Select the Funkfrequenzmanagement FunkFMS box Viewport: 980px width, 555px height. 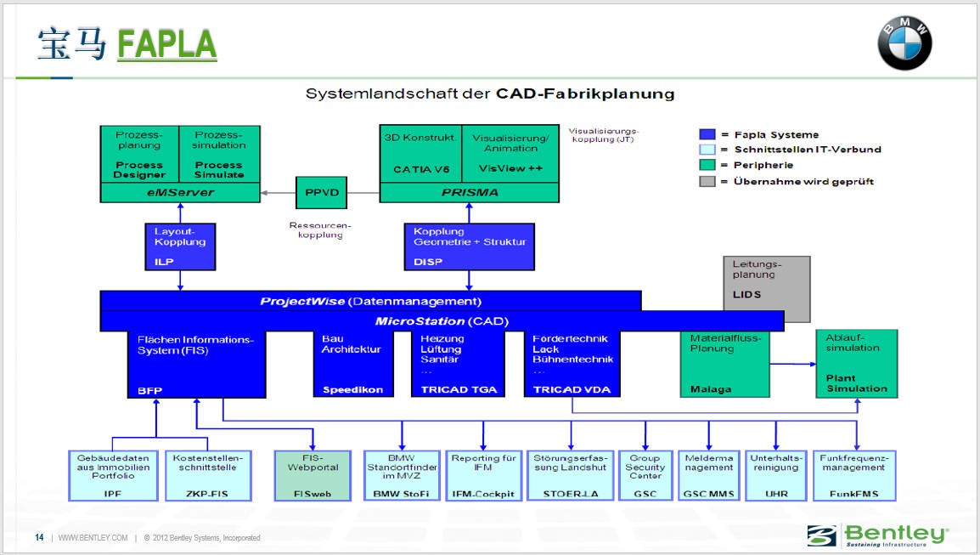click(x=854, y=476)
